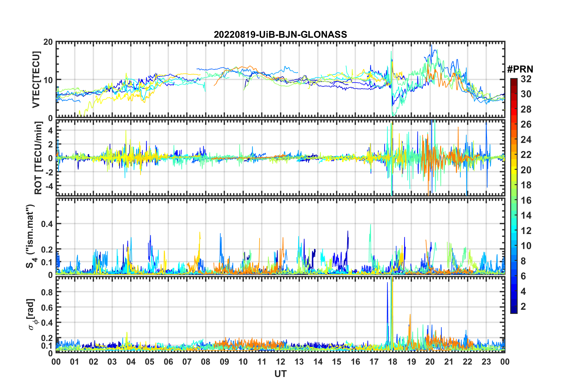Pick colorbar tick label 12
Image resolution: width=561 pixels, height=392 pixels.
[526, 231]
